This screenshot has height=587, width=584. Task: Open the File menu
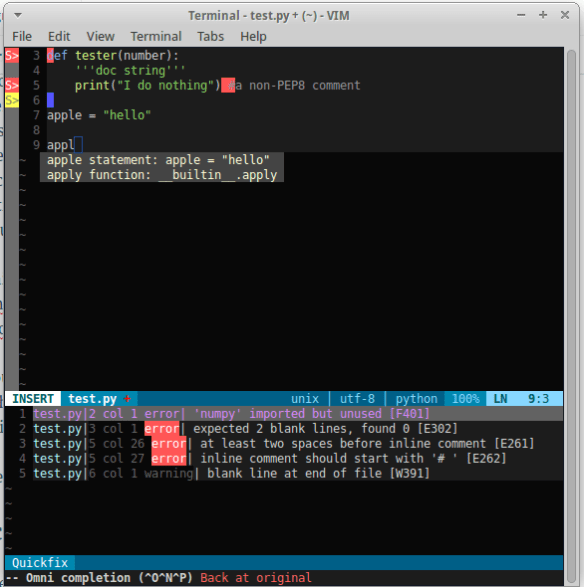click(22, 36)
